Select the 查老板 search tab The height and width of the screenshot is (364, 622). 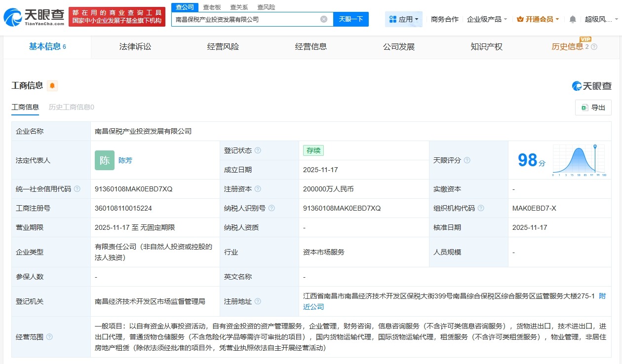pos(212,7)
